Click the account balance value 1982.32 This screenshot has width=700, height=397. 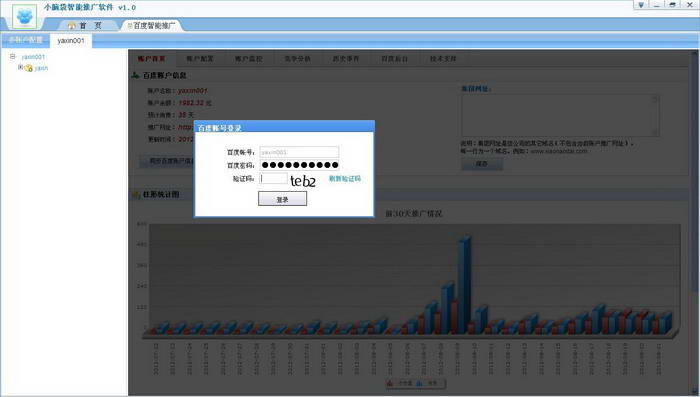click(x=191, y=103)
